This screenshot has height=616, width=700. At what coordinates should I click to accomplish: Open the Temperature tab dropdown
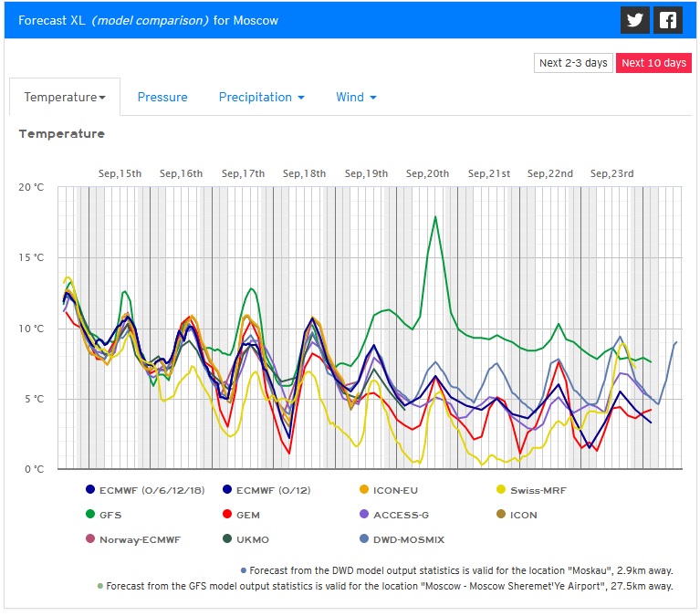tap(64, 98)
